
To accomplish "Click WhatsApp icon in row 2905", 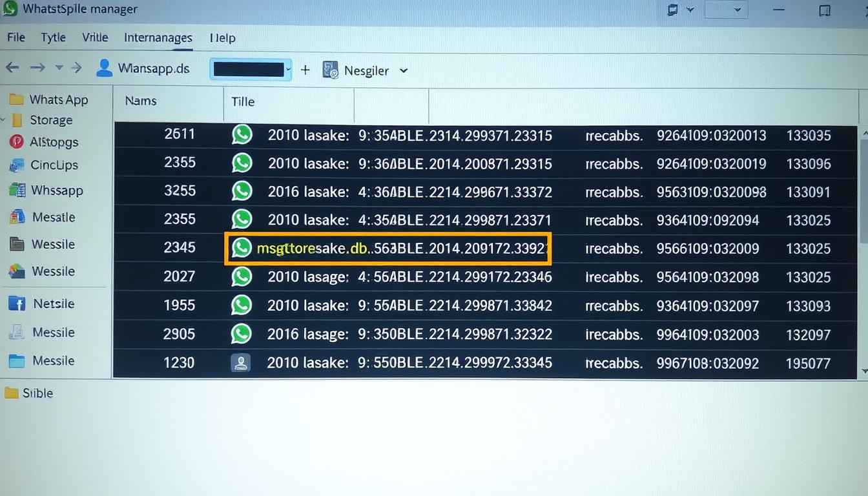I will click(x=242, y=334).
